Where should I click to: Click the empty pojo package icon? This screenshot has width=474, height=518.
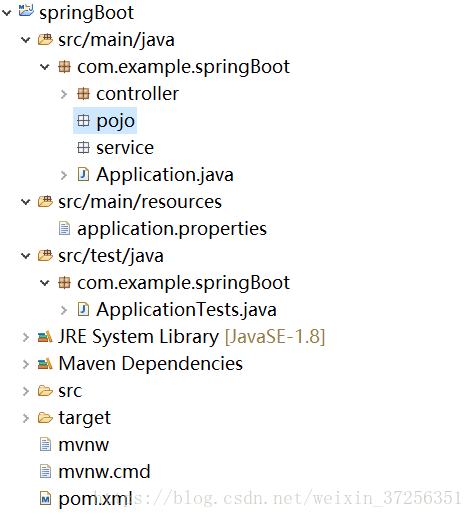pos(83,121)
